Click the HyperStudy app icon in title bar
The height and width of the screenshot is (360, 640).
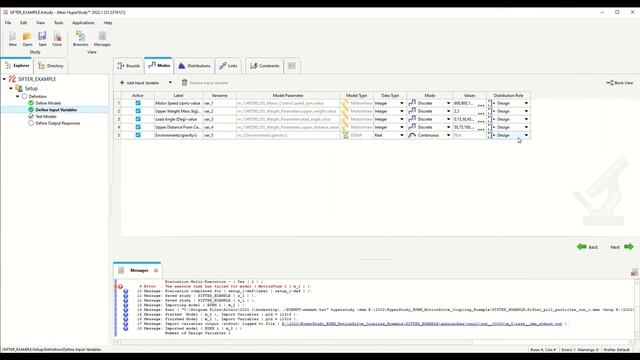tap(5, 12)
